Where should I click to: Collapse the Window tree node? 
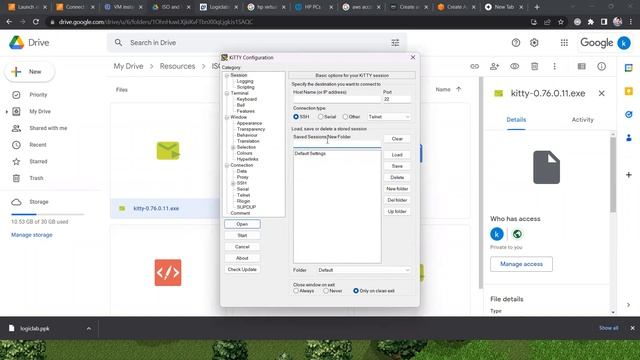click(x=227, y=117)
